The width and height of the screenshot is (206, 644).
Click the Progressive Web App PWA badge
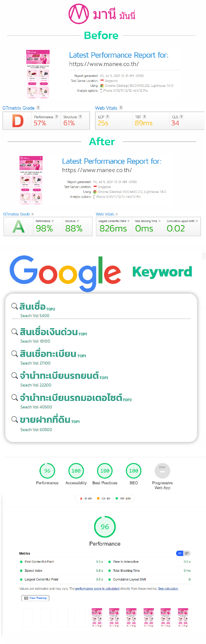coord(162,471)
